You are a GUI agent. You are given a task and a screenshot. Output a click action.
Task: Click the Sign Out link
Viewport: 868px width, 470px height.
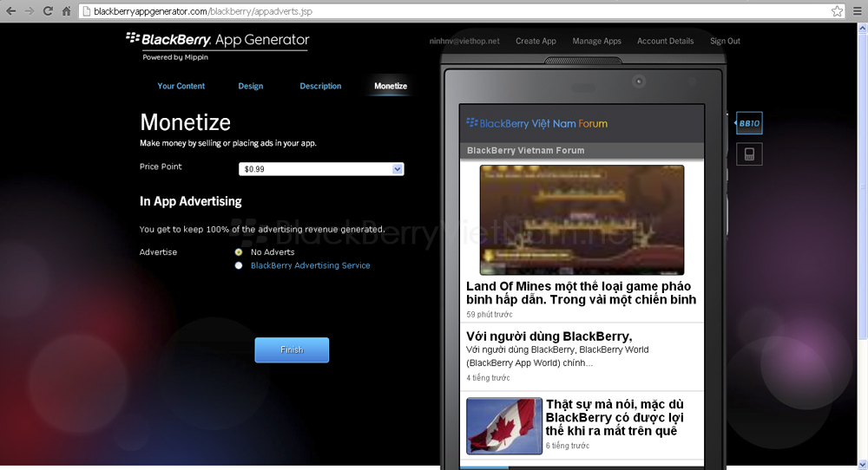(725, 41)
